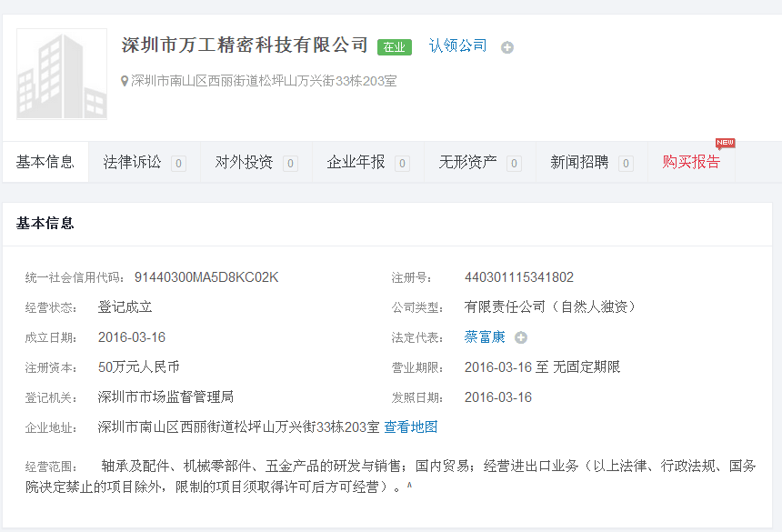The width and height of the screenshot is (782, 532).
Task: Click the red NEW badge above 购买报告
Action: pos(725,143)
